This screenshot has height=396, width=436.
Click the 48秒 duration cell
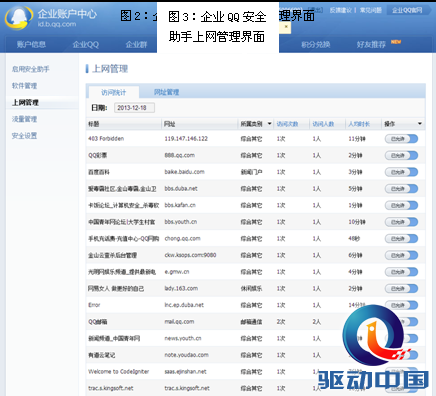354,239
